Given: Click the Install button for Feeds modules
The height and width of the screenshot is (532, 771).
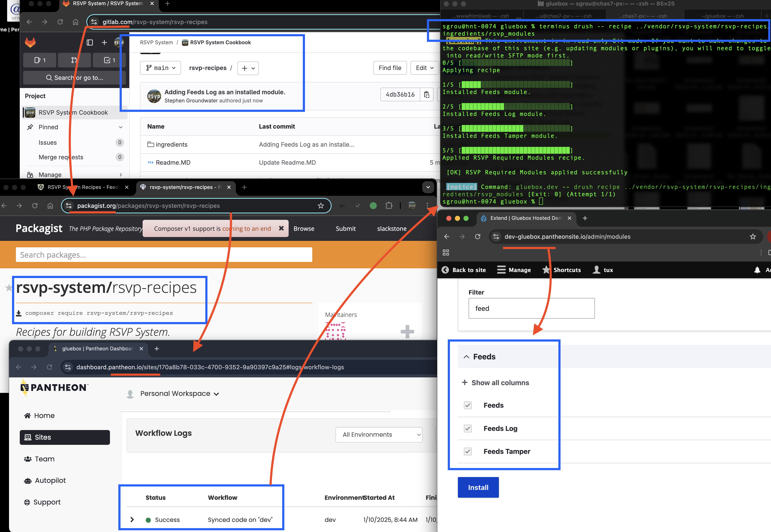Looking at the screenshot, I should [x=478, y=487].
